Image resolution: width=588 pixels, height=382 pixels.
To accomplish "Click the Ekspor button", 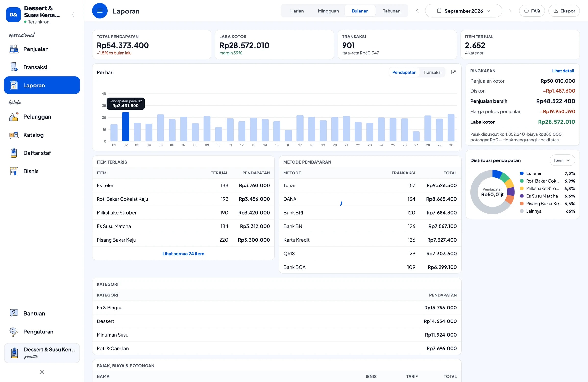I will coord(564,11).
